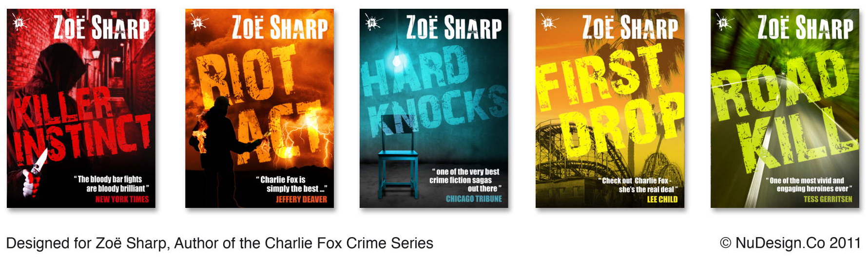The image size is (868, 261).
Task: Open the Road Kill book cover
Action: (785, 108)
